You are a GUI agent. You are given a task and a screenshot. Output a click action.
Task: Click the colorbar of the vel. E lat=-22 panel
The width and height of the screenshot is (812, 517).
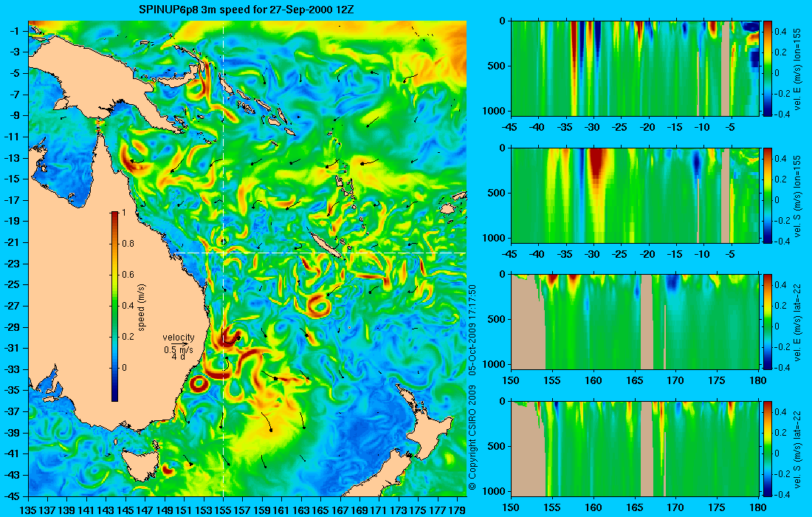(x=768, y=322)
